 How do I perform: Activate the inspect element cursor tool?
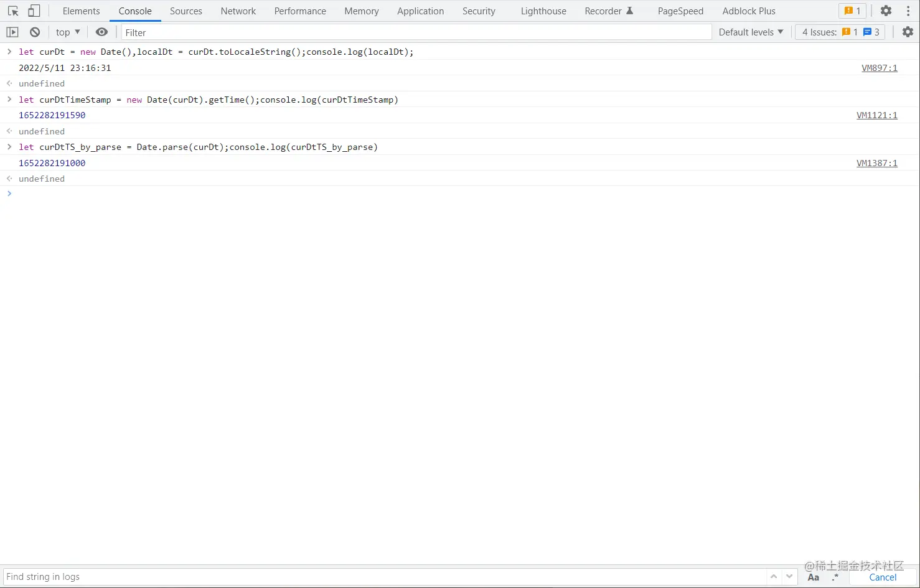(x=12, y=11)
